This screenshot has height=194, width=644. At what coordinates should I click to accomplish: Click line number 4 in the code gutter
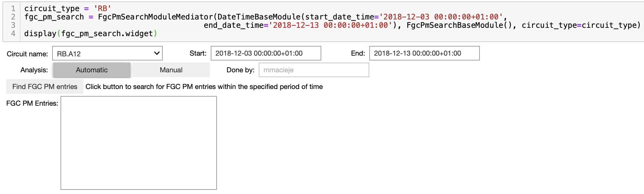[13, 33]
